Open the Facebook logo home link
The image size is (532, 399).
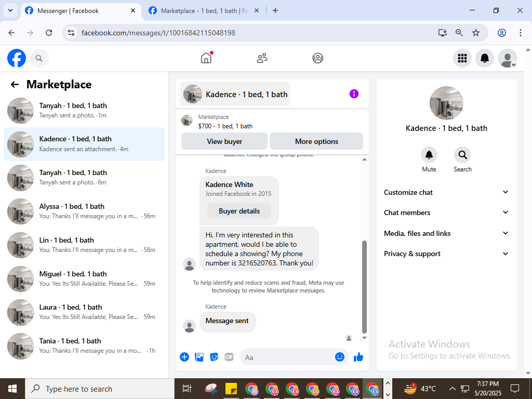17,58
